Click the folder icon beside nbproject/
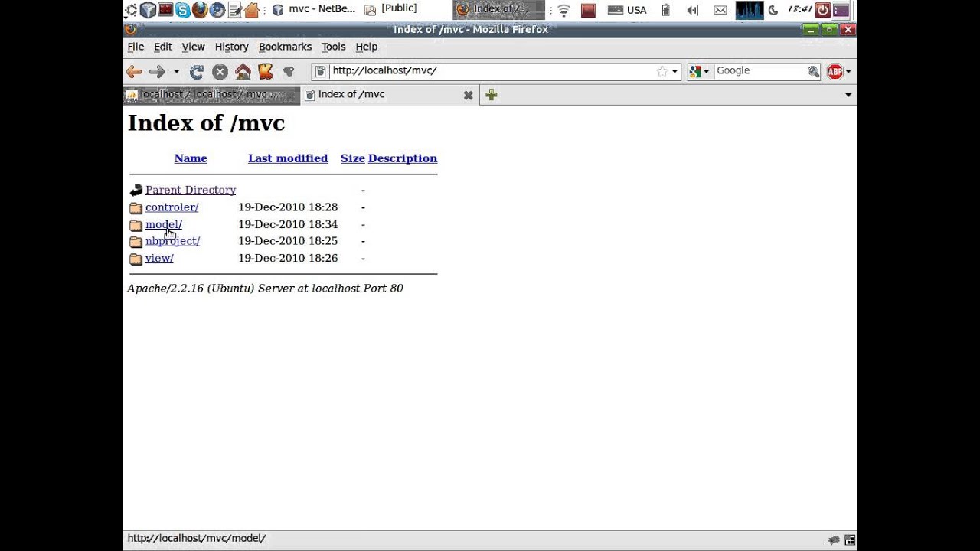 pos(136,242)
